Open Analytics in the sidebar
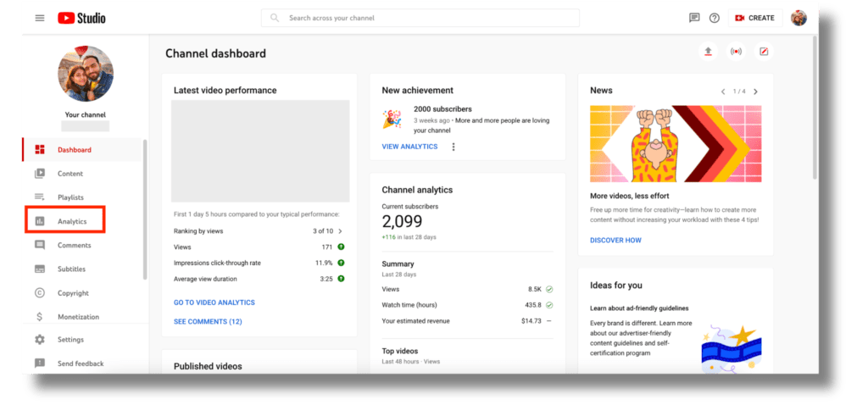 72,221
